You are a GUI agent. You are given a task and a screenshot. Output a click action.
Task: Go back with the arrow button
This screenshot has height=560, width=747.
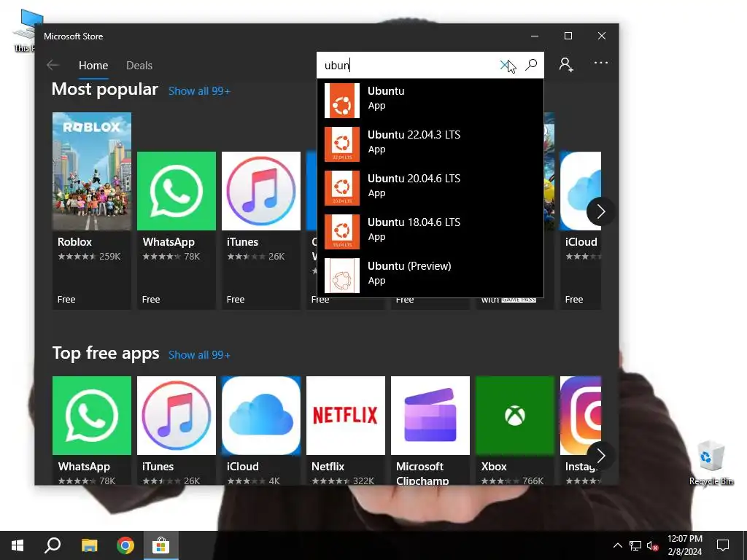[53, 65]
